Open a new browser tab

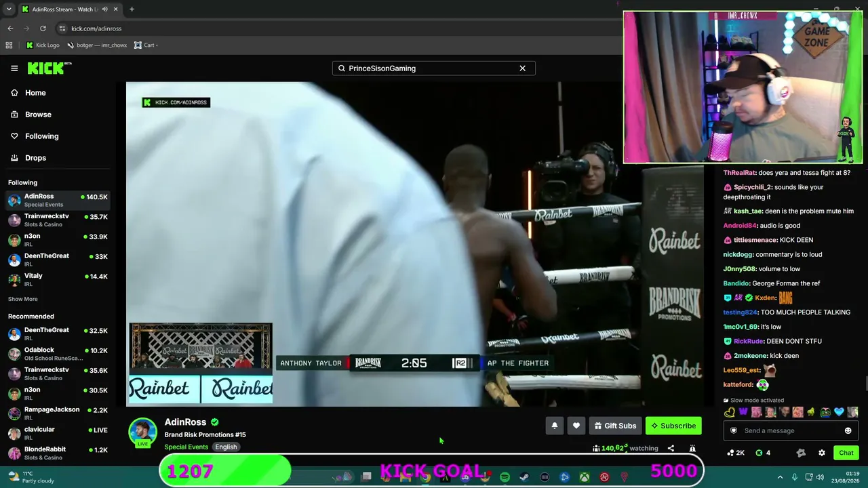tap(132, 9)
